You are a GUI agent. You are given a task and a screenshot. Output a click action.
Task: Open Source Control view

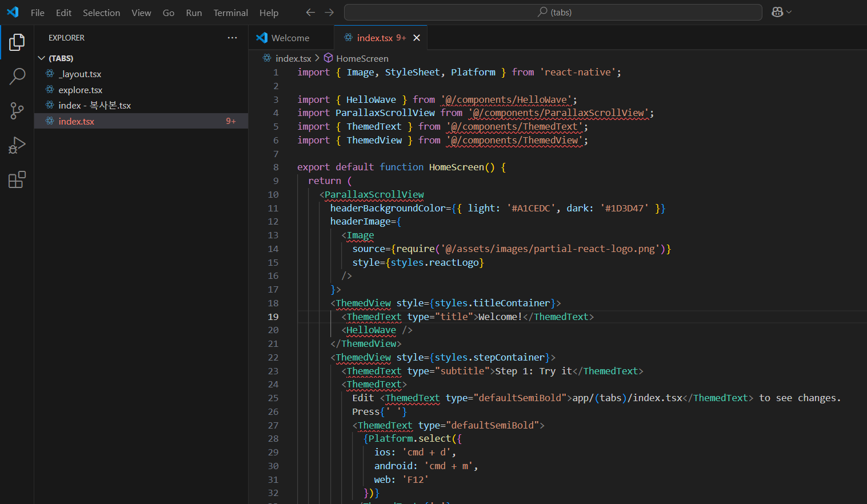[17, 111]
